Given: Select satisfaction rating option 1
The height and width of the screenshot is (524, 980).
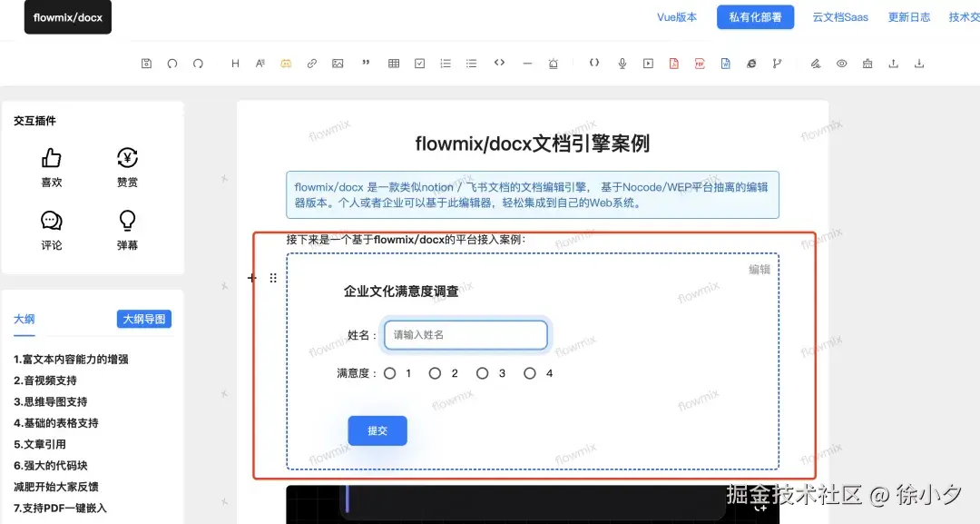Looking at the screenshot, I should [390, 372].
